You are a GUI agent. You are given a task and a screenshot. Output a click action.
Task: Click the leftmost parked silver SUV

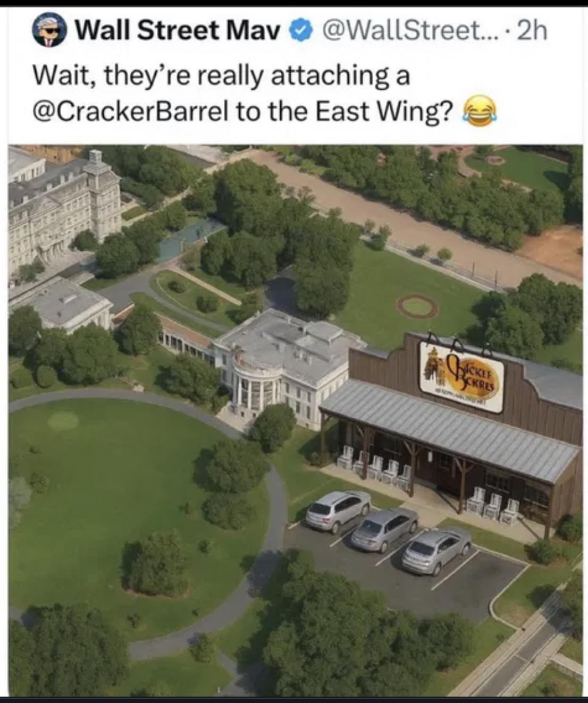[x=338, y=509]
